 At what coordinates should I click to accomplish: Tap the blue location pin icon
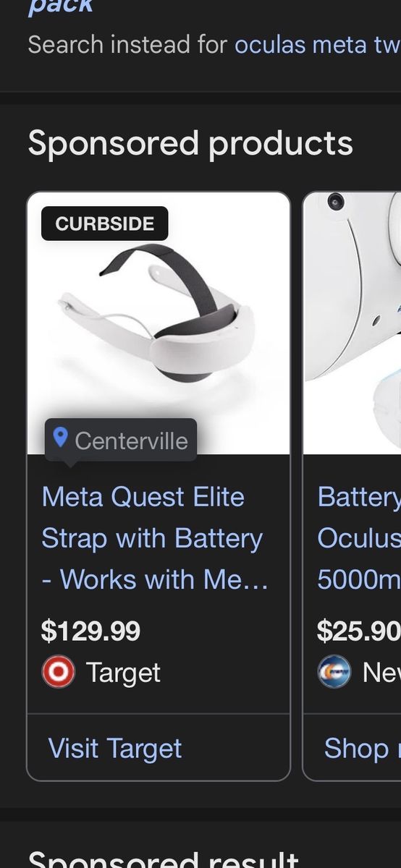pos(61,438)
